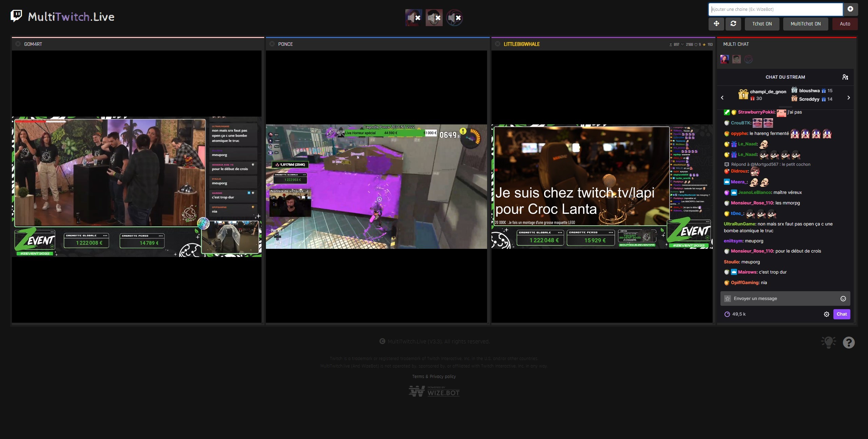Image resolution: width=868 pixels, height=439 pixels.
Task: Close the LITTLEBIGWHALE stream panel
Action: point(498,44)
